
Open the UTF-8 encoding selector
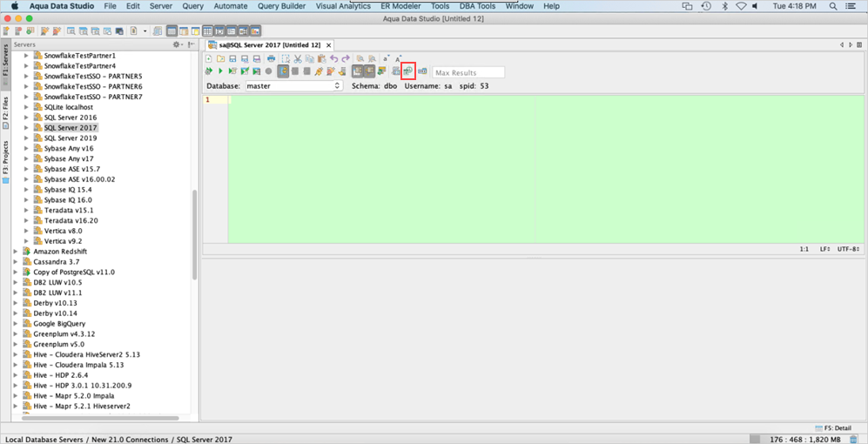click(x=847, y=249)
